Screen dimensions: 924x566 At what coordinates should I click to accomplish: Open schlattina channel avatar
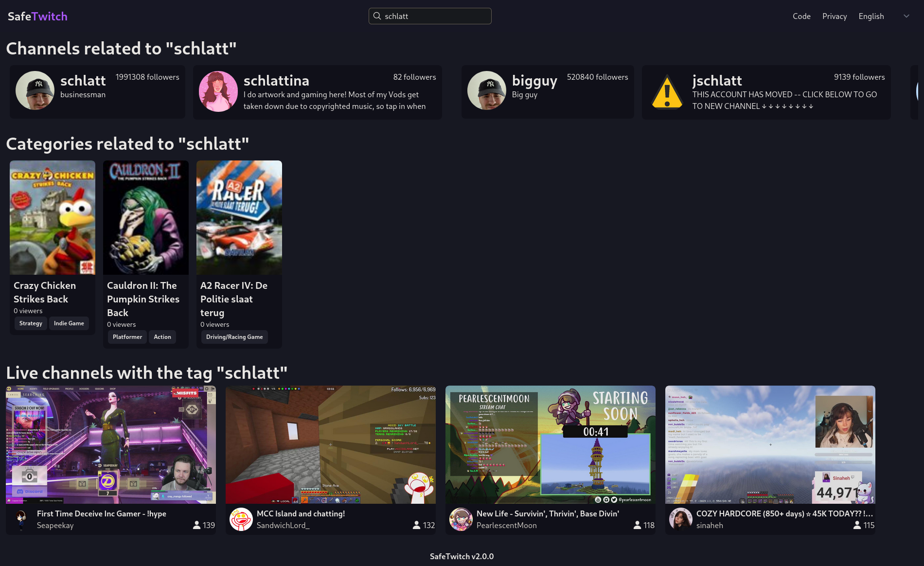pos(218,91)
